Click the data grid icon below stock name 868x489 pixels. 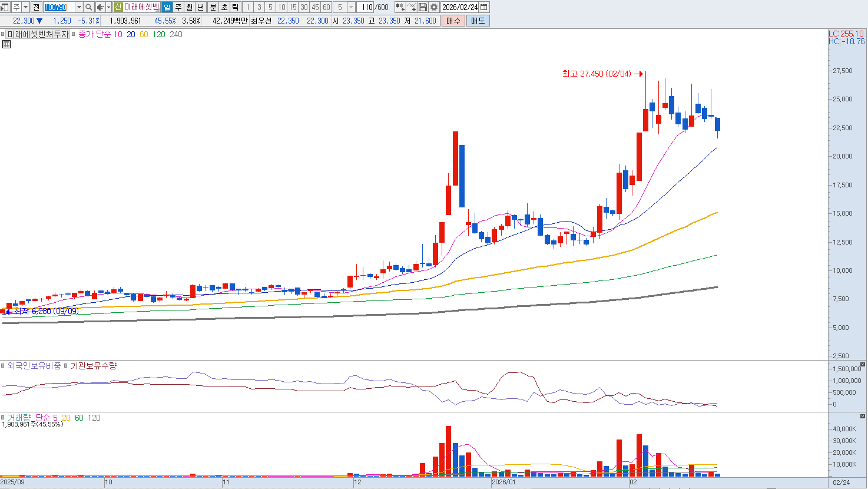point(6,44)
